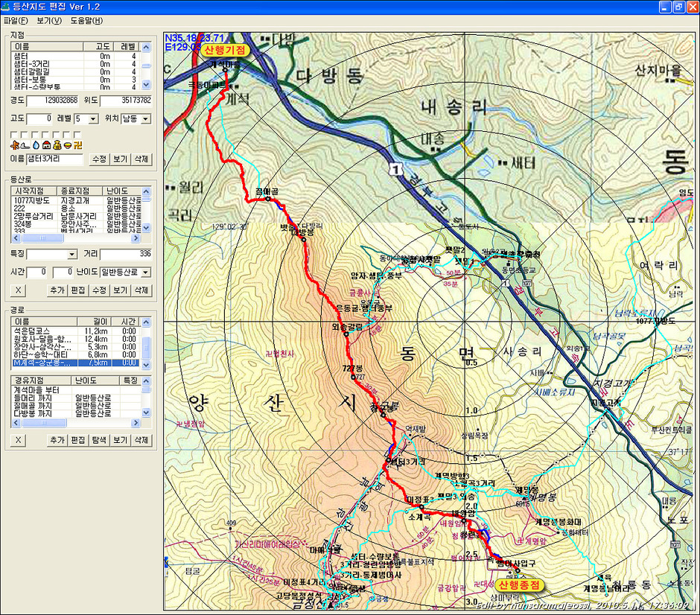Click the 고도 altitude input field
Image resolution: width=700 pixels, height=615 pixels.
[39, 118]
